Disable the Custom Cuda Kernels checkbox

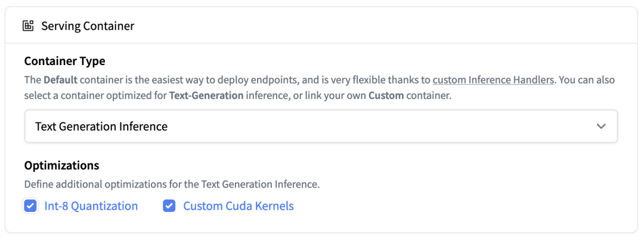coord(169,206)
